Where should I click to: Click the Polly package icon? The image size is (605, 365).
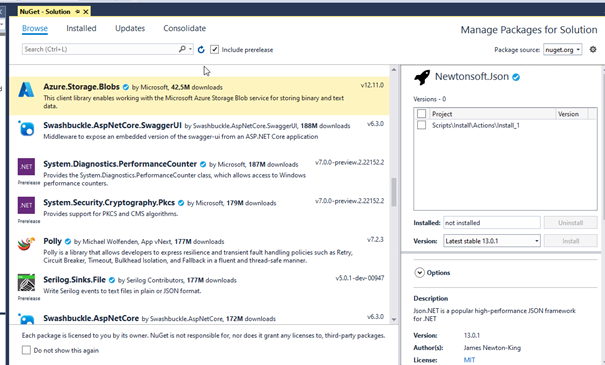pos(26,244)
